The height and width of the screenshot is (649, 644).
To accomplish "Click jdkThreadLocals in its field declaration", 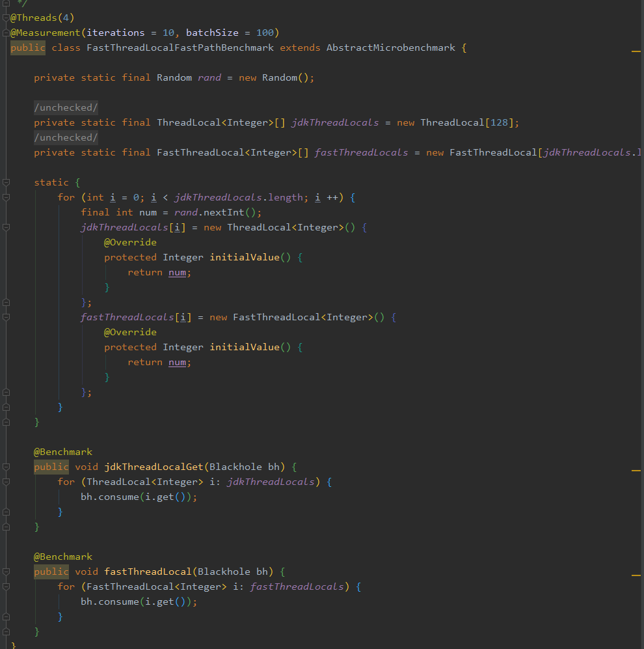I will point(335,122).
